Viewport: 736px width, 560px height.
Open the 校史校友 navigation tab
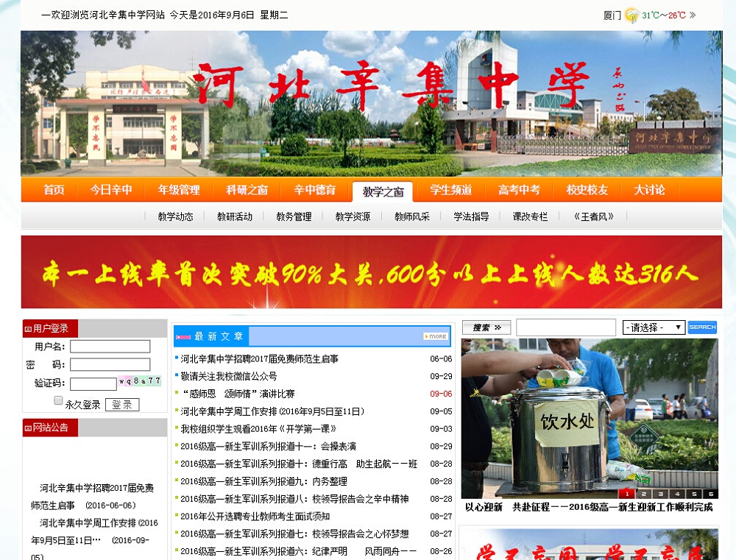tap(587, 190)
